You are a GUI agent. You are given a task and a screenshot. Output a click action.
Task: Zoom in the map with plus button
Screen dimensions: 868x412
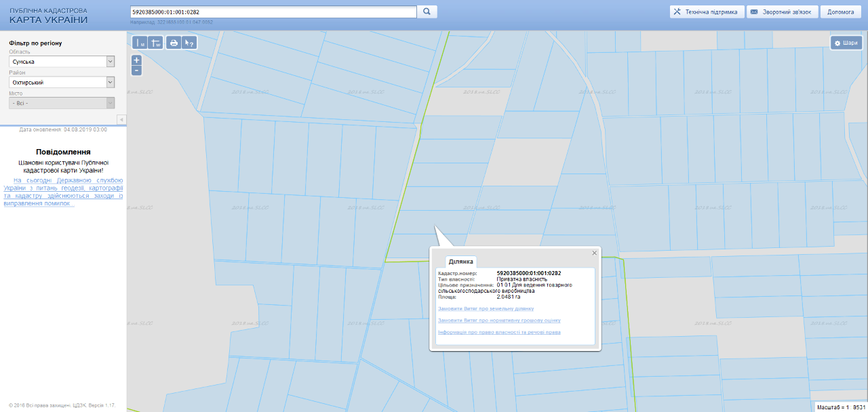pyautogui.click(x=136, y=60)
